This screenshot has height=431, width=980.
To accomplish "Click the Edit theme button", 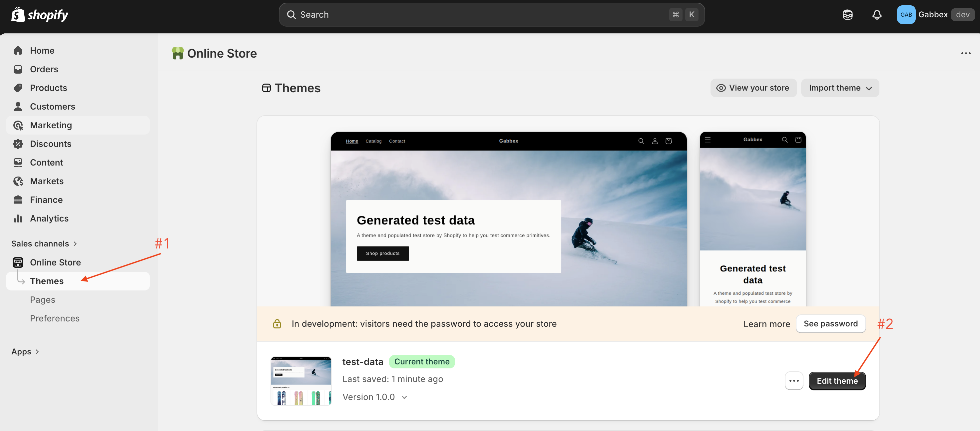I will pyautogui.click(x=837, y=380).
